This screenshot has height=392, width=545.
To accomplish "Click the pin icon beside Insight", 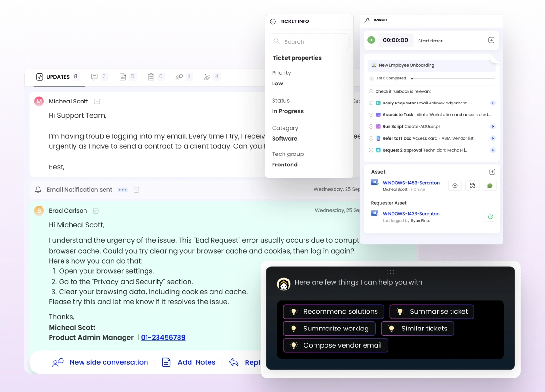I will click(x=367, y=20).
